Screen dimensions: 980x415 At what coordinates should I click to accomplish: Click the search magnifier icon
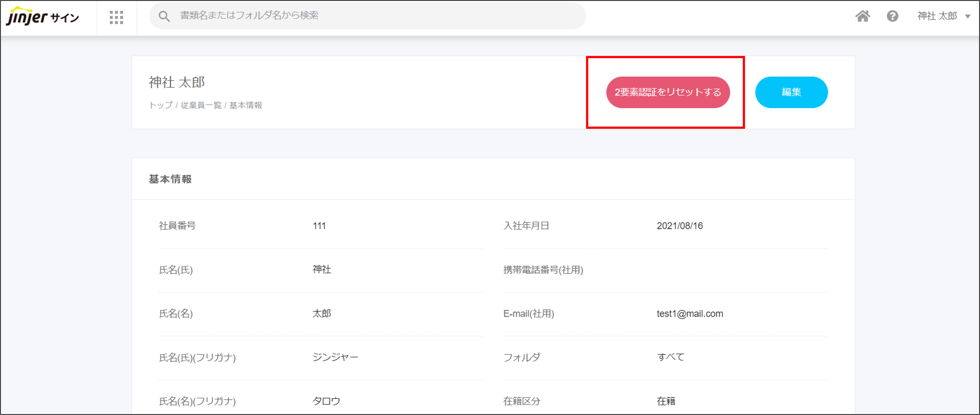(x=164, y=16)
